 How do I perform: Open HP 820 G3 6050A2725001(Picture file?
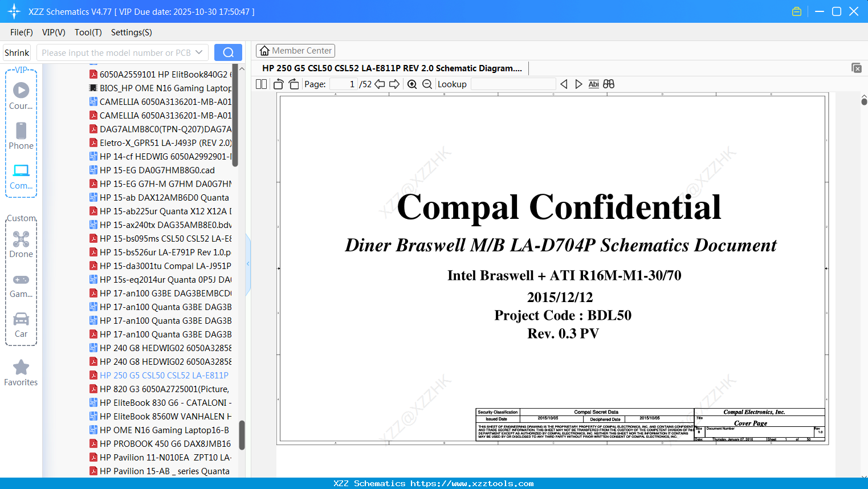click(160, 389)
